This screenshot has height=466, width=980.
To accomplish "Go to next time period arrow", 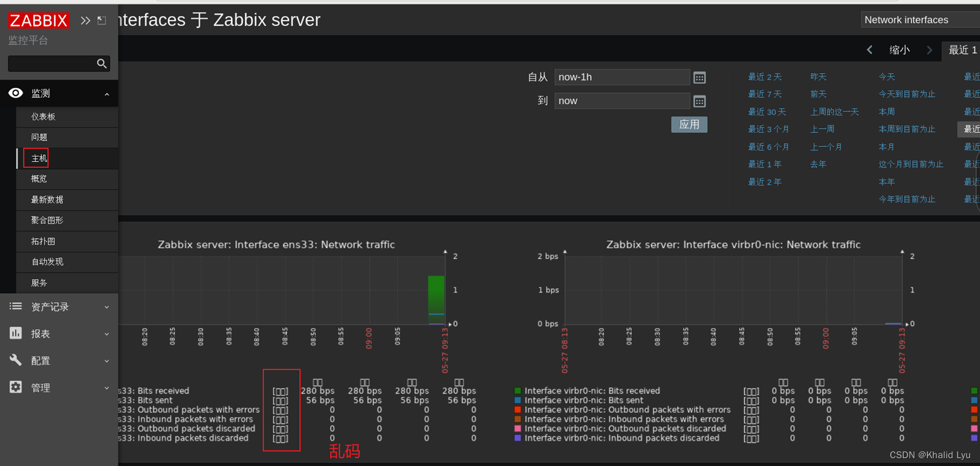I will pyautogui.click(x=929, y=50).
